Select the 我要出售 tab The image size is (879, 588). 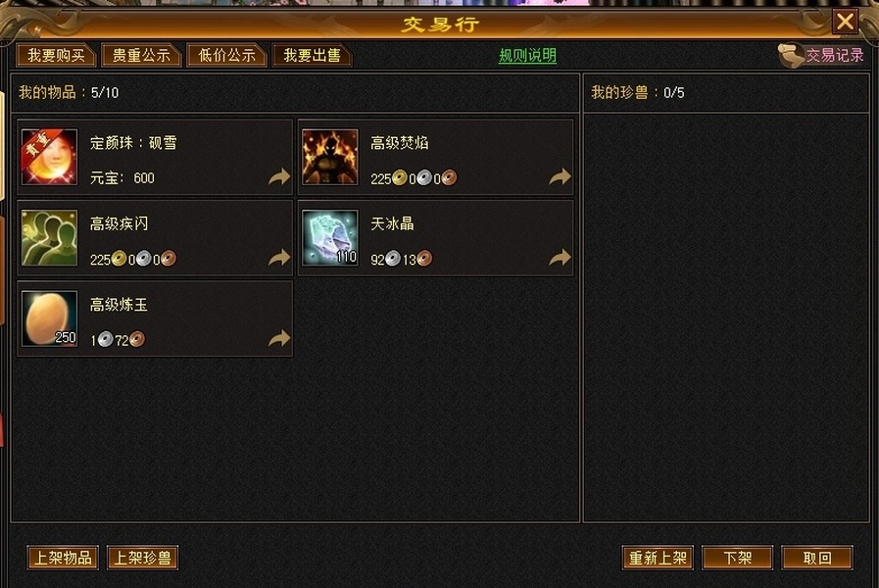312,55
